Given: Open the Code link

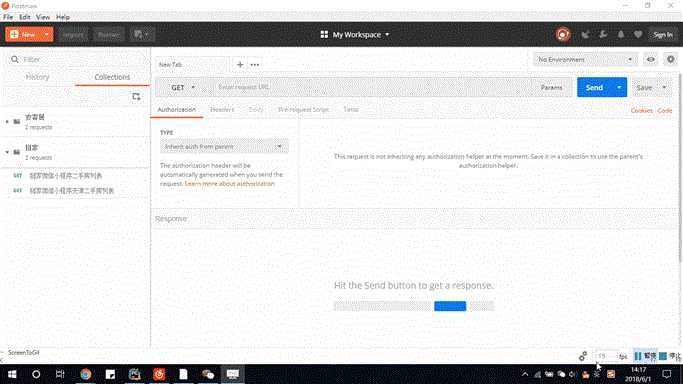Looking at the screenshot, I should tap(665, 111).
